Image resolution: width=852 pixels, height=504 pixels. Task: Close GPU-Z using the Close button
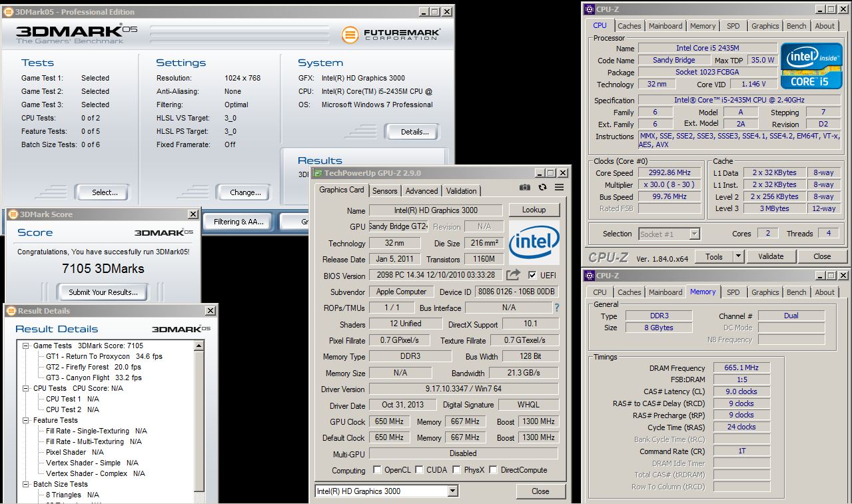click(540, 491)
